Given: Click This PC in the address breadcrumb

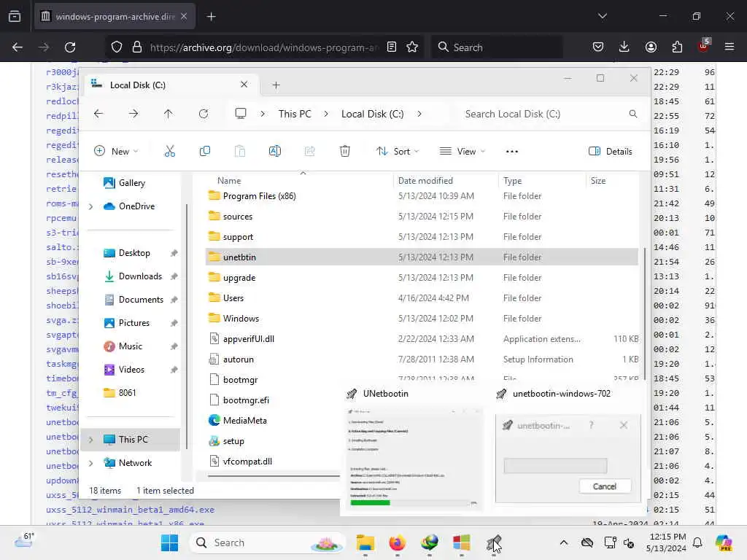Looking at the screenshot, I should [295, 114].
